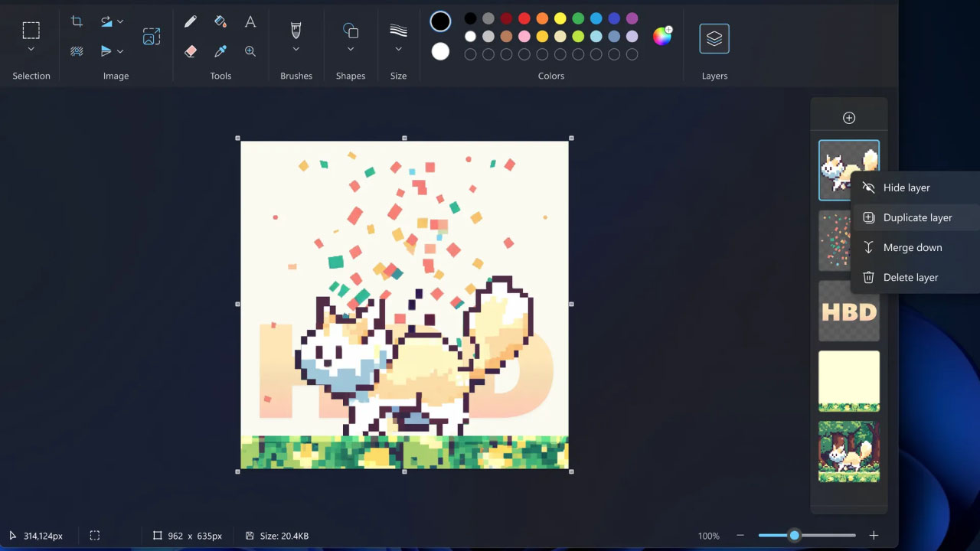980x551 pixels.
Task: Expand the Size dropdown
Action: click(x=398, y=50)
